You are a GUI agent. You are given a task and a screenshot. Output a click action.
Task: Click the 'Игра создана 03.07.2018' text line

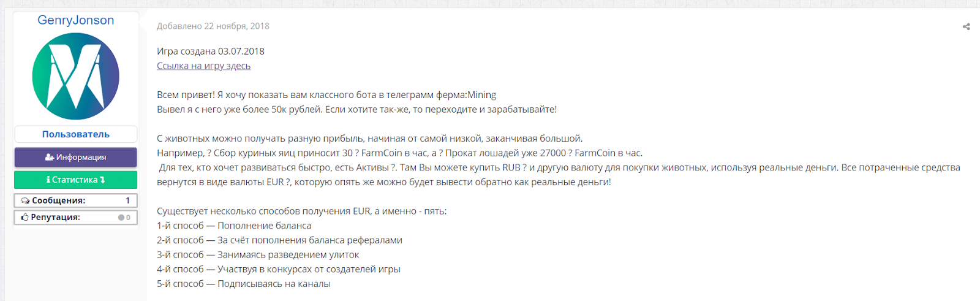[211, 51]
